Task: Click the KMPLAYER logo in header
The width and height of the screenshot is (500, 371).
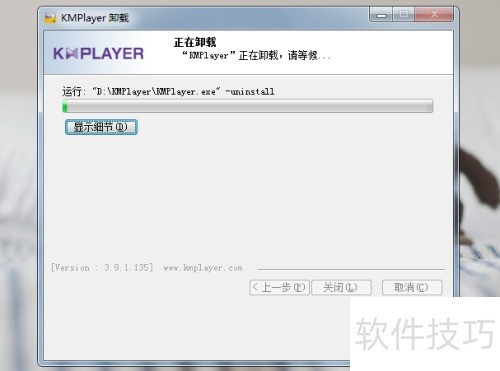Action: pyautogui.click(x=98, y=54)
